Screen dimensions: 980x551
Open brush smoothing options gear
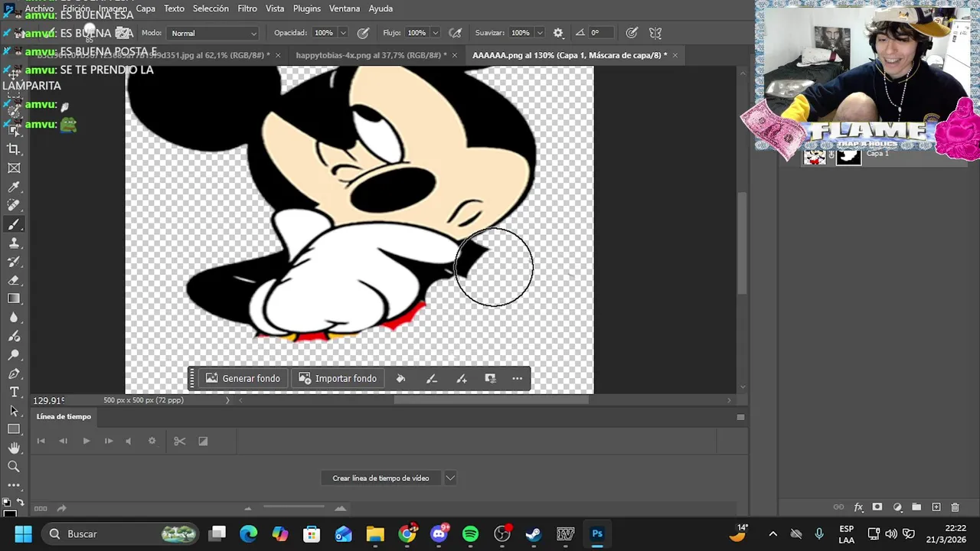coord(558,33)
